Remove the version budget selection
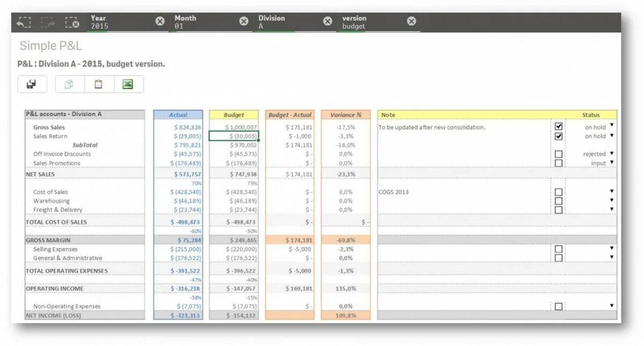This screenshot has width=644, height=346. 411,21
